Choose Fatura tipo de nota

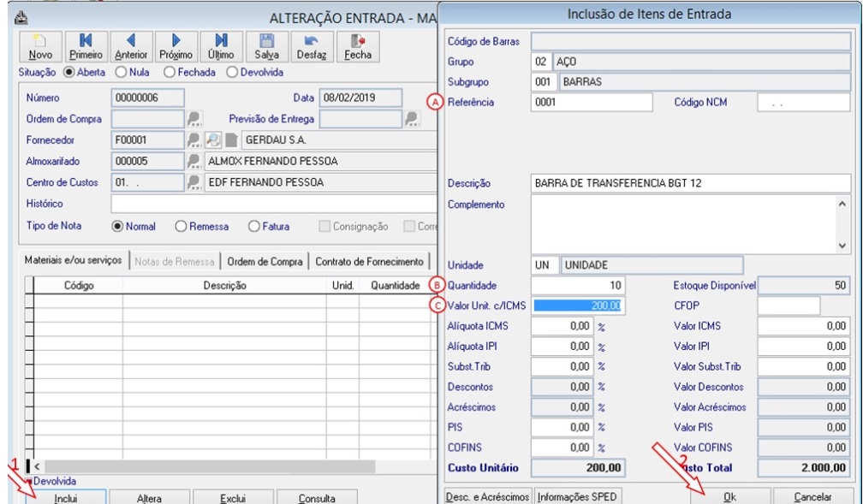pos(253,226)
